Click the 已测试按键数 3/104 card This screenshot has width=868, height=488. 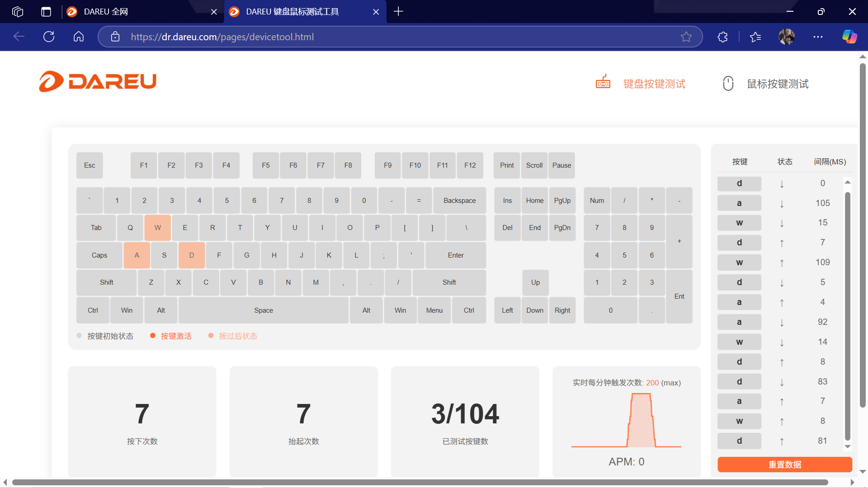click(x=465, y=422)
